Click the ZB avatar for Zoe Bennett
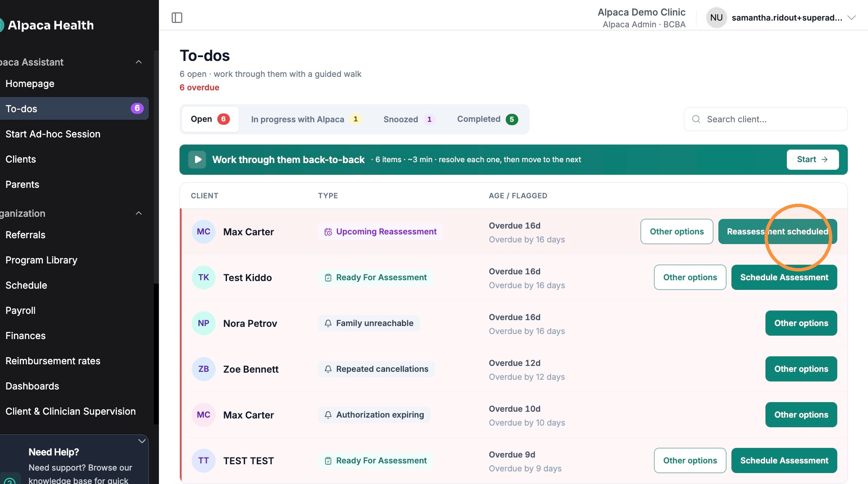Viewport: 868px width, 484px height. tap(203, 369)
